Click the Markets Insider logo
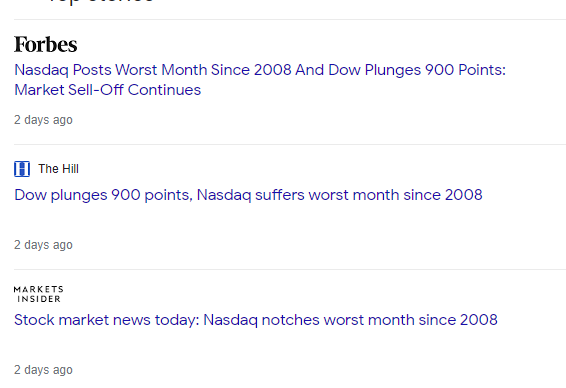566x388 pixels. click(39, 294)
